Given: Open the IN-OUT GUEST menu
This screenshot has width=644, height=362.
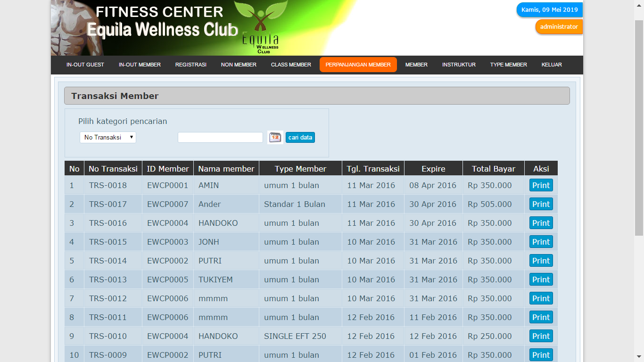Looking at the screenshot, I should click(85, 65).
